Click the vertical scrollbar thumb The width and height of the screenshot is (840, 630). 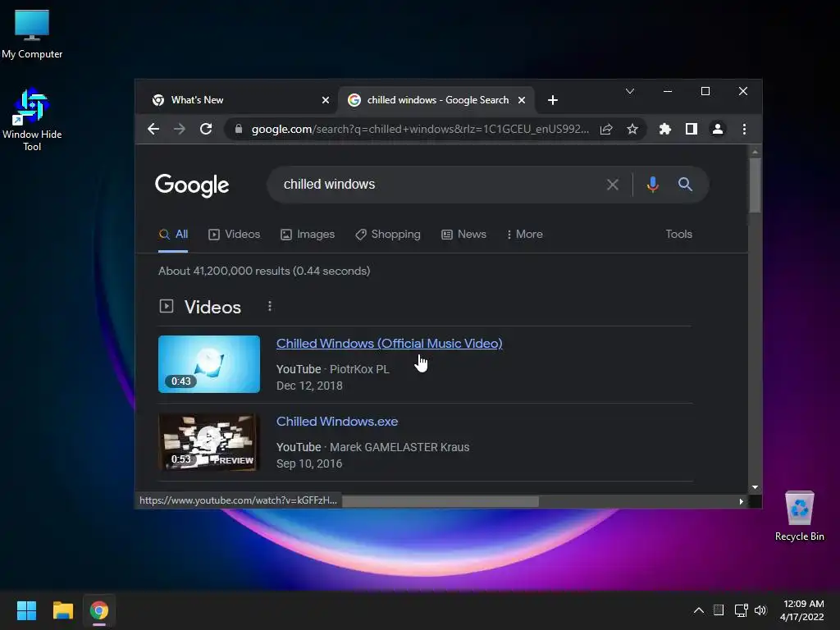point(755,185)
